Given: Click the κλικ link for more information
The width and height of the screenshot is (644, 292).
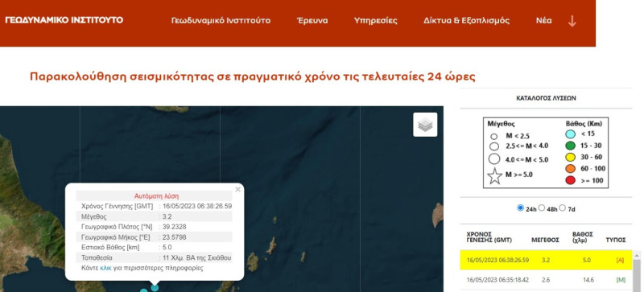Looking at the screenshot, I should 105,268.
